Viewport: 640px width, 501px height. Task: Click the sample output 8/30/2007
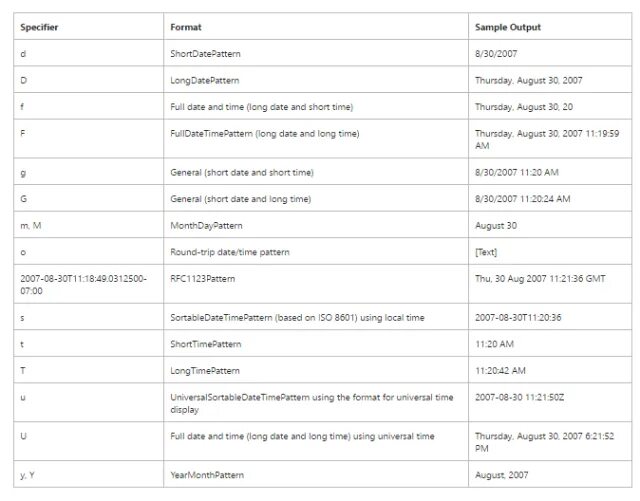[498, 54]
